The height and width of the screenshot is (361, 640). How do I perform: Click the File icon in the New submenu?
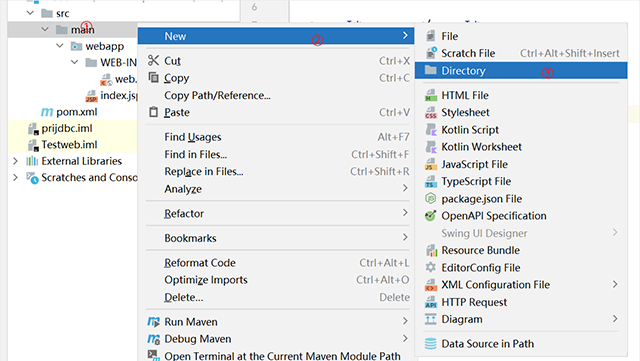coord(431,36)
